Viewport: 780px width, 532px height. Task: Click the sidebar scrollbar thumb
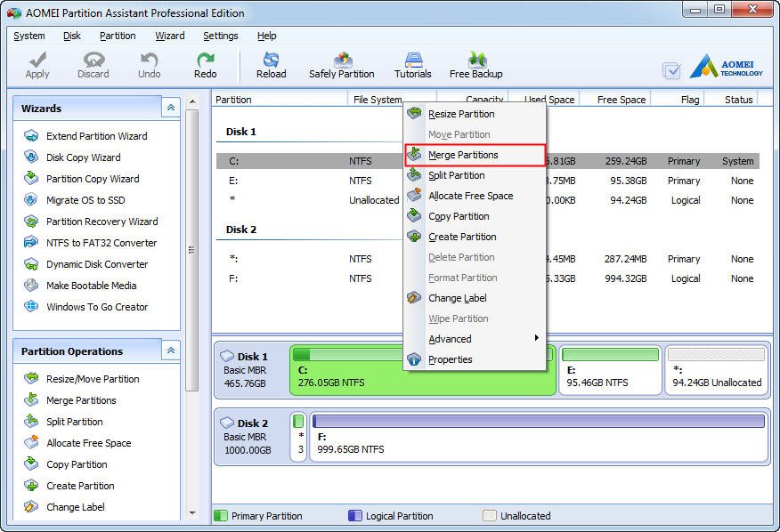pos(192,250)
